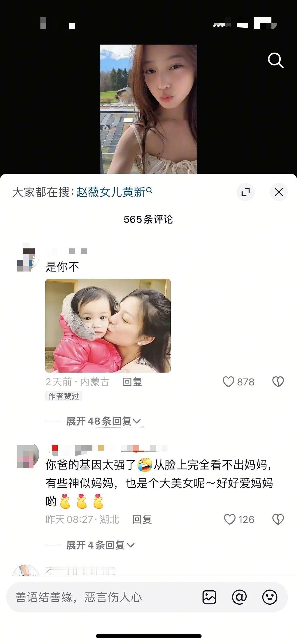297x644 pixels.
Task: Close the comments panel
Action: tap(279, 192)
